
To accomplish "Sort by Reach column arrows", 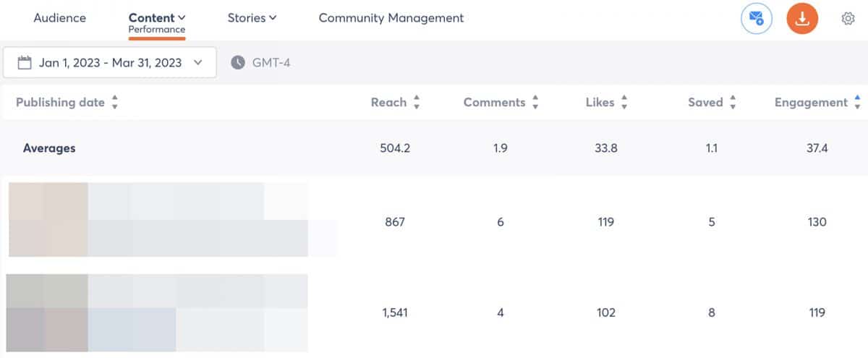I will [x=417, y=103].
